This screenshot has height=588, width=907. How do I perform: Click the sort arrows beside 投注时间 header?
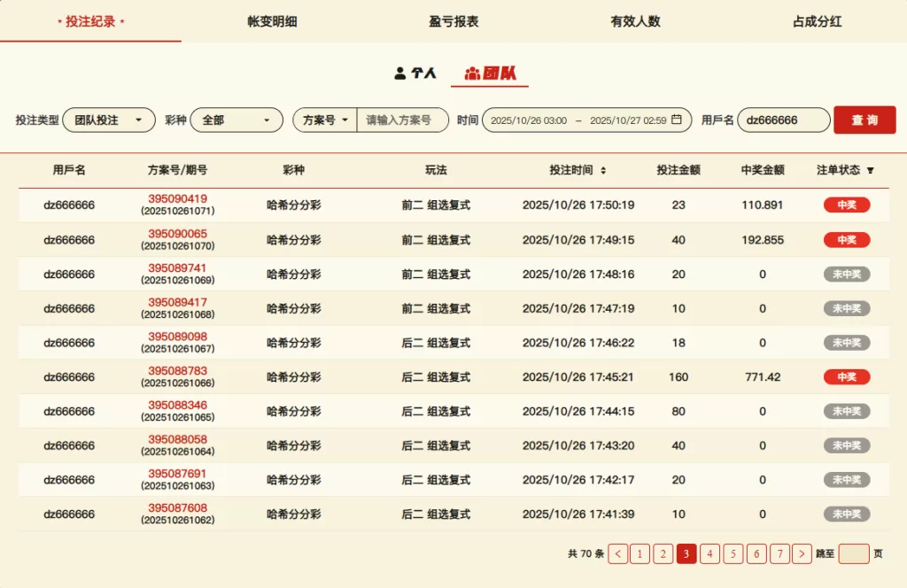click(603, 170)
